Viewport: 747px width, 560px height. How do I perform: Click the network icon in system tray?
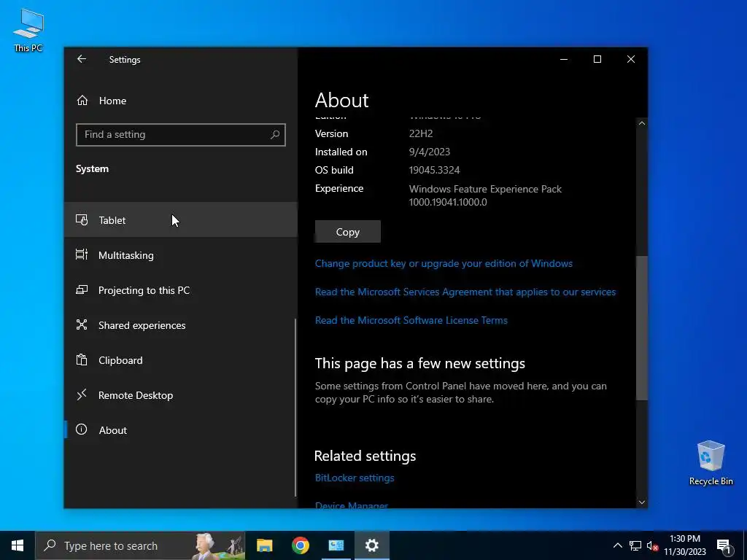tap(635, 545)
